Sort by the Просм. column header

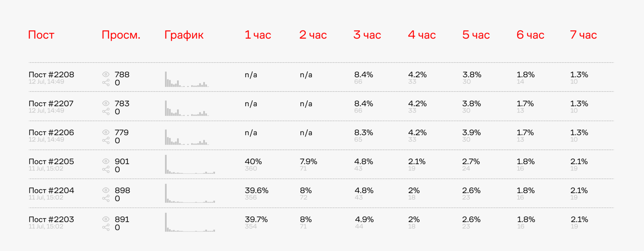(x=121, y=35)
